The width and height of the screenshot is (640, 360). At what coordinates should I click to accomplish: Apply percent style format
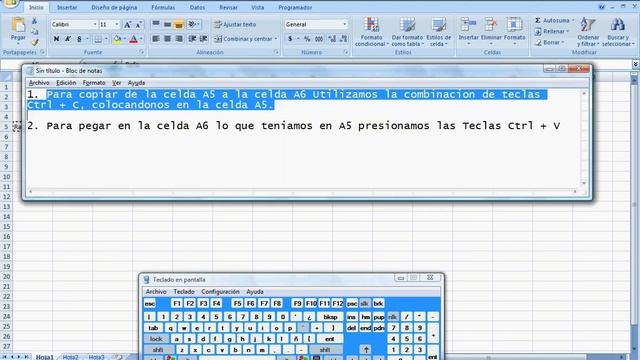tap(307, 39)
